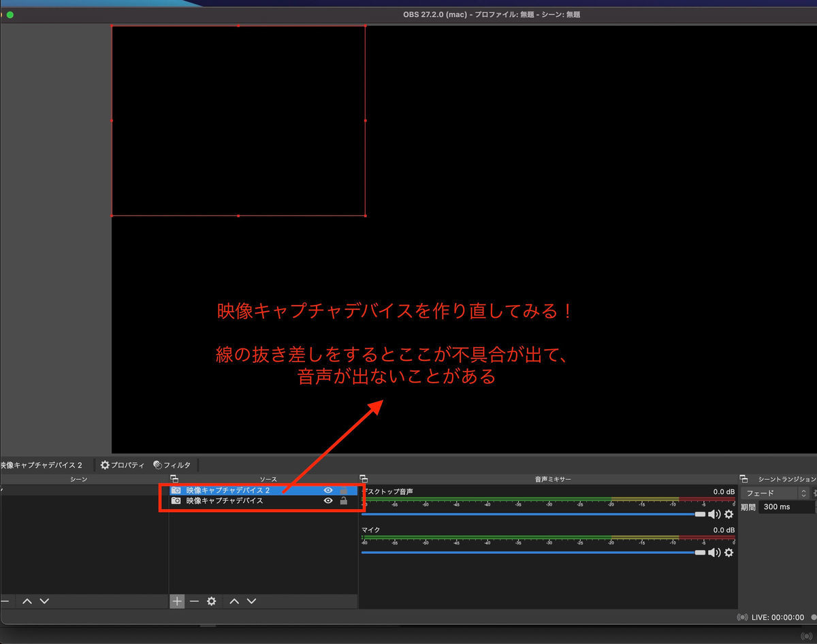This screenshot has height=644, width=817.
Task: Click the 期間 300 ms duration field
Action: 788,507
